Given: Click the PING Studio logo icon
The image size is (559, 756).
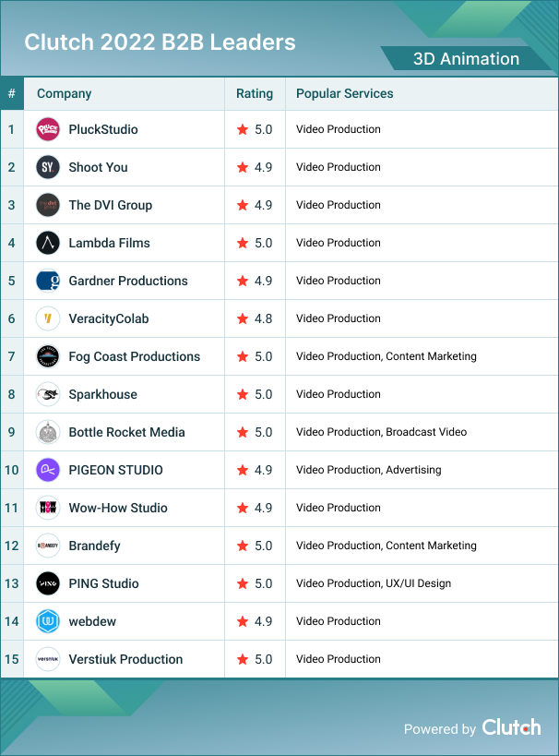Looking at the screenshot, I should [x=48, y=583].
